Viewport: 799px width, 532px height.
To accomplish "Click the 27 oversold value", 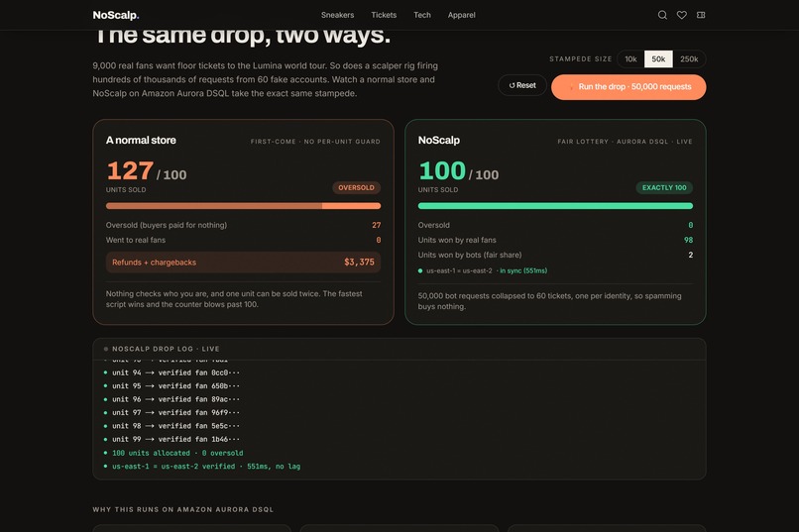I will [x=376, y=225].
